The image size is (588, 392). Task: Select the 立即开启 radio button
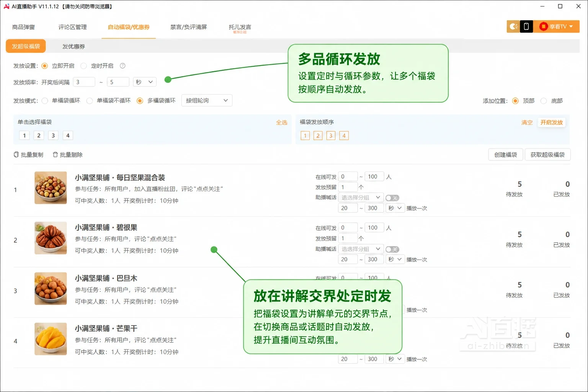click(45, 66)
